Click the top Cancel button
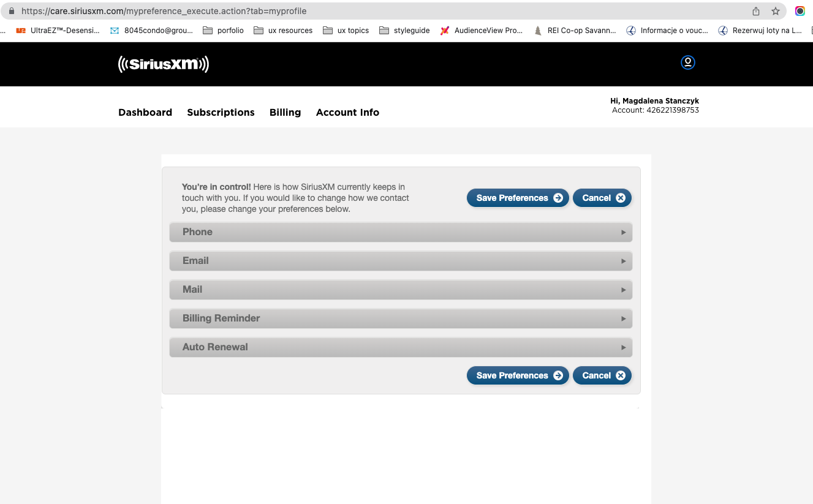Viewport: 813px width, 504px height. click(x=602, y=198)
